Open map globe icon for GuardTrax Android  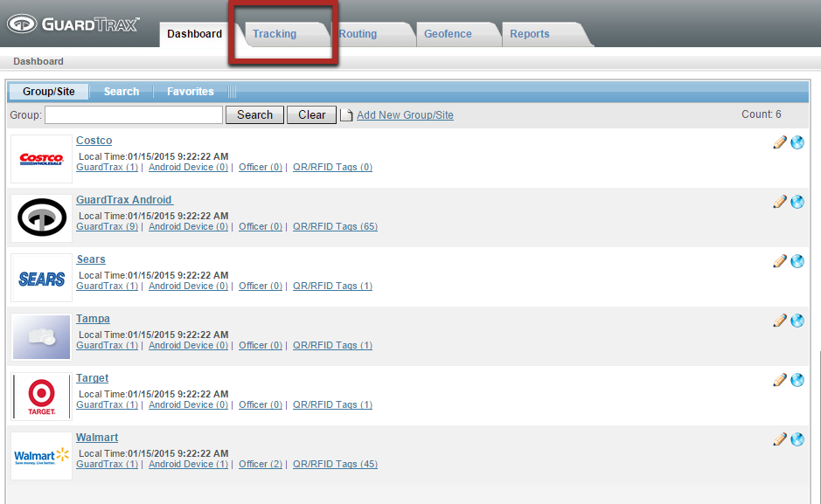pos(797,202)
